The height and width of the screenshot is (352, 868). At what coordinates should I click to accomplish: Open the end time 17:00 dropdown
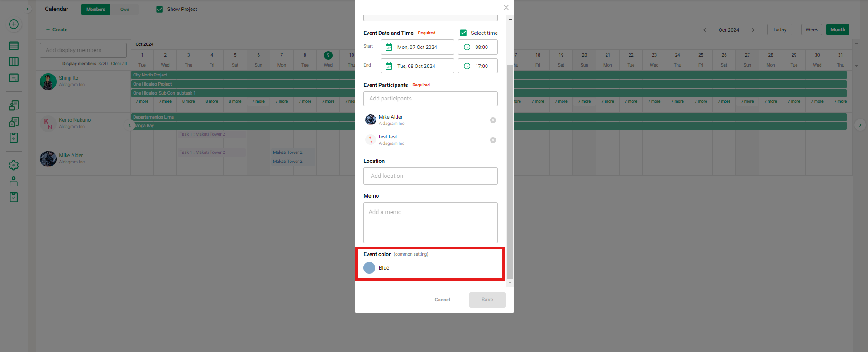click(x=477, y=66)
